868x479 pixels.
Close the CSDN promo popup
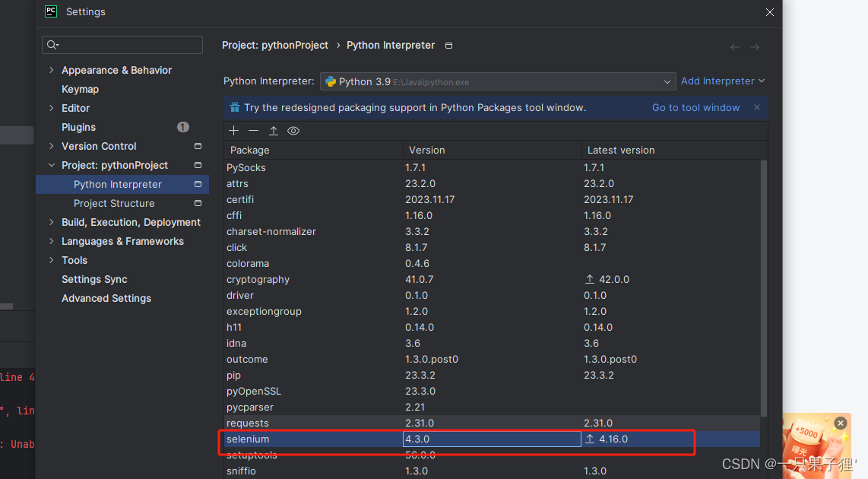click(841, 423)
